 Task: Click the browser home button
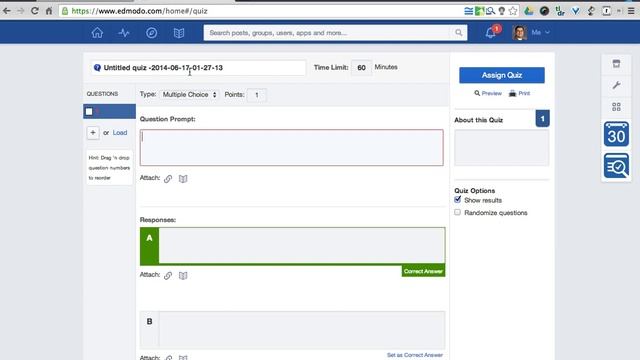(49, 11)
